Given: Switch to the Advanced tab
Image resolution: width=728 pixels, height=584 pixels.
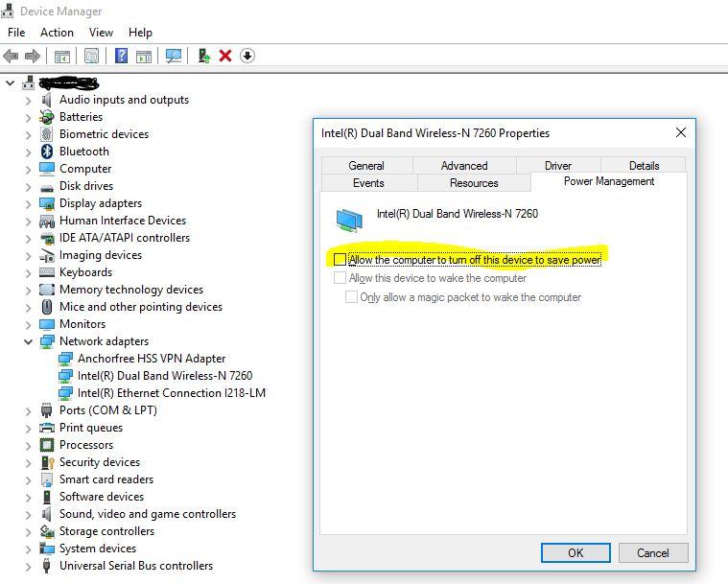Looking at the screenshot, I should (x=464, y=166).
